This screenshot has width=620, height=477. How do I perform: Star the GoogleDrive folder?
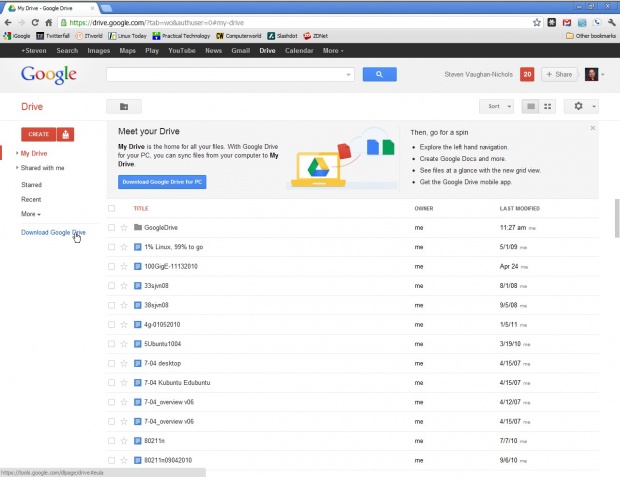click(124, 227)
